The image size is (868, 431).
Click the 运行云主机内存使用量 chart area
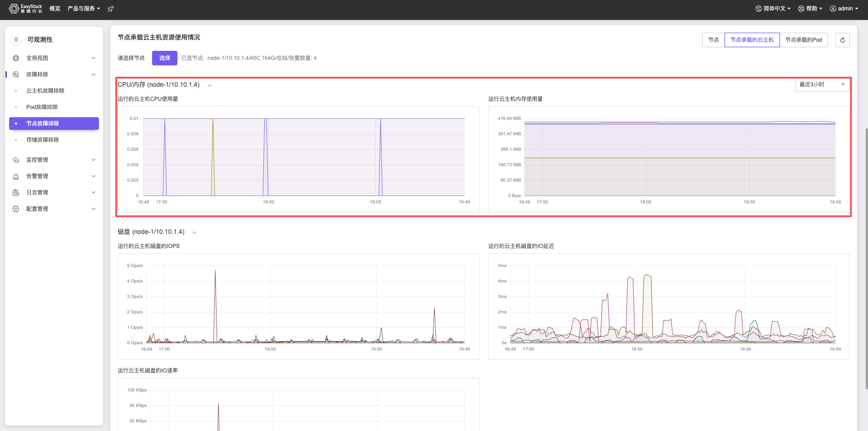click(669, 159)
